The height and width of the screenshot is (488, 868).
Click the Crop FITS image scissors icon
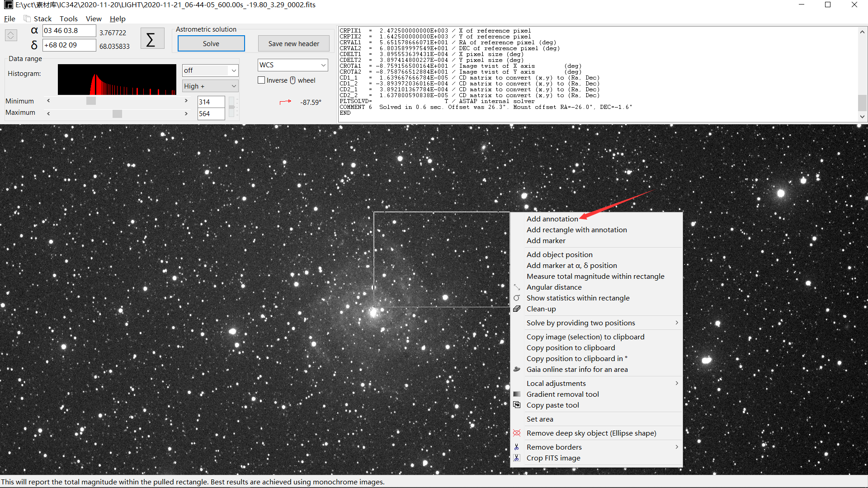pos(517,458)
